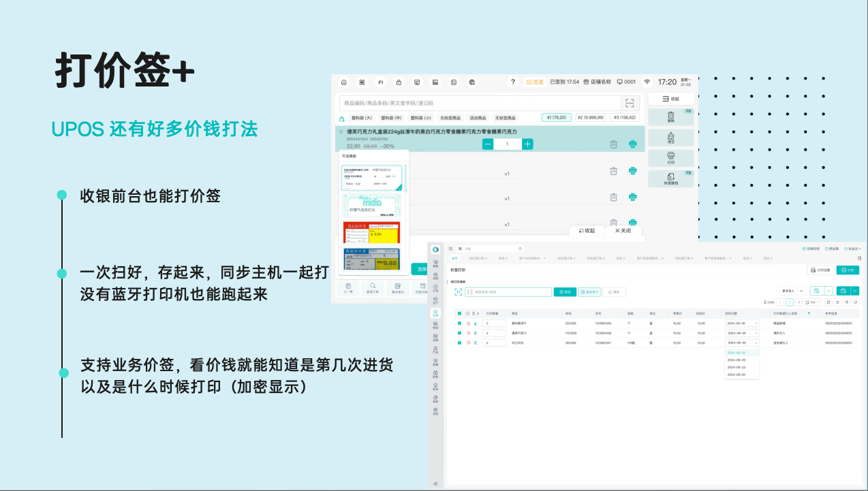868x491 pixels.
Task: Click the Wi-Fi status icon in the cashier top bar
Action: [647, 82]
